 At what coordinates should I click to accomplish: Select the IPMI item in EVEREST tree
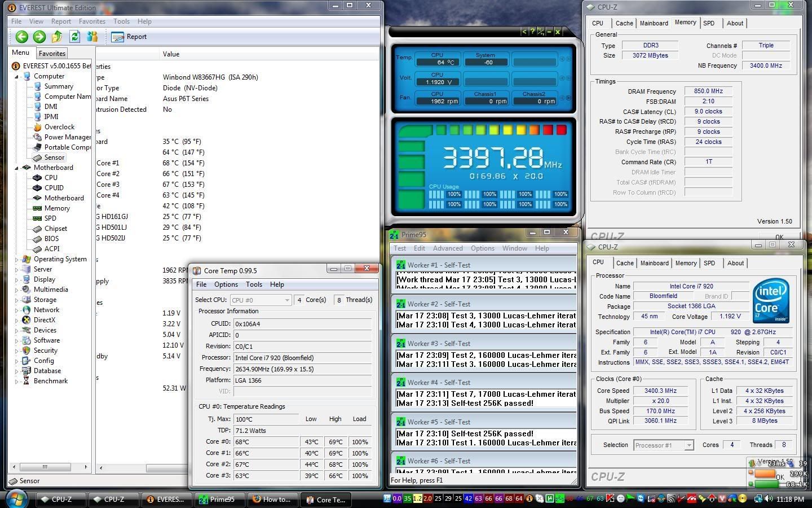(x=51, y=117)
